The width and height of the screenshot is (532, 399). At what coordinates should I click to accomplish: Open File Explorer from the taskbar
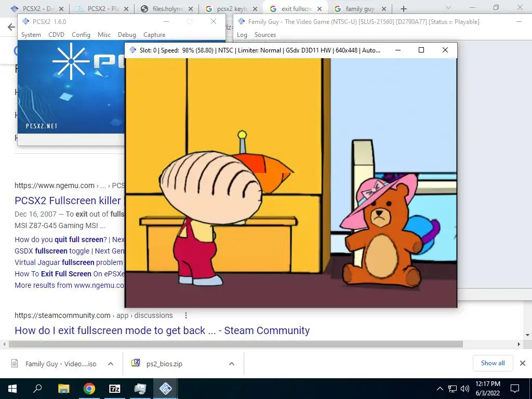(63, 389)
